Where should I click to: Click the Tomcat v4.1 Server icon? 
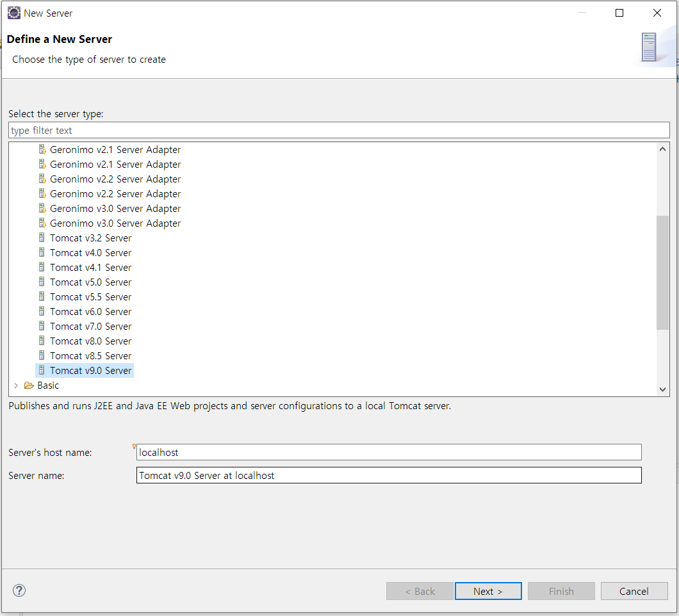tap(42, 267)
